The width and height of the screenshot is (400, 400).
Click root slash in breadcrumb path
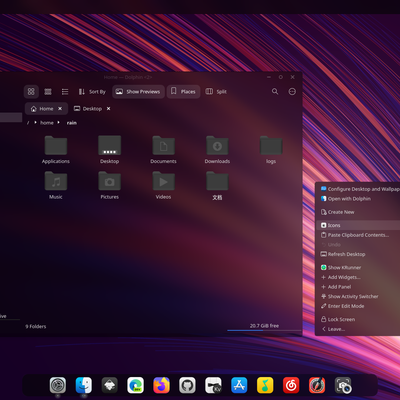click(28, 123)
